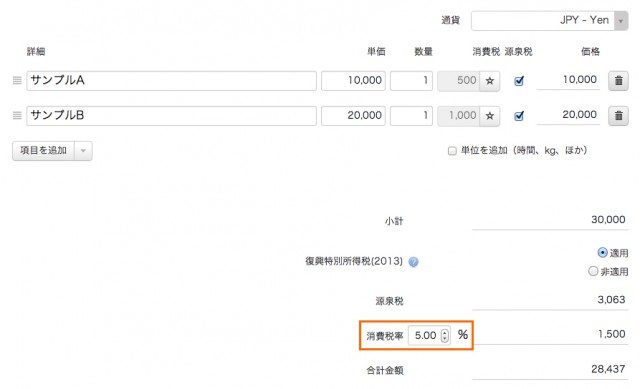This screenshot has height=389, width=640.
Task: Toggle withholding tax checkbox for サンプルA
Action: tap(519, 80)
